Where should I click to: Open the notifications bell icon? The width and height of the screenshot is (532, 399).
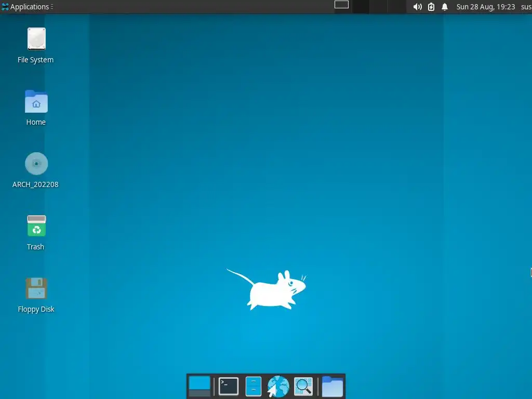(445, 7)
